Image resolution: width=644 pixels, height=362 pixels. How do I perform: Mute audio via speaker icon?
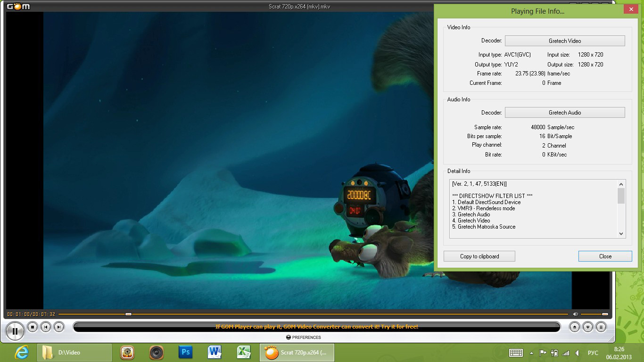click(575, 314)
